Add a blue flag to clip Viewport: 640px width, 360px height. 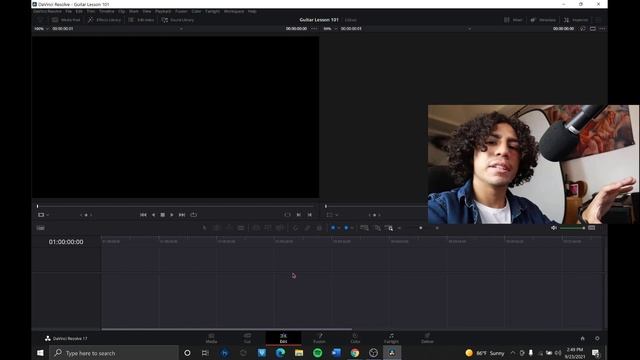(x=333, y=228)
